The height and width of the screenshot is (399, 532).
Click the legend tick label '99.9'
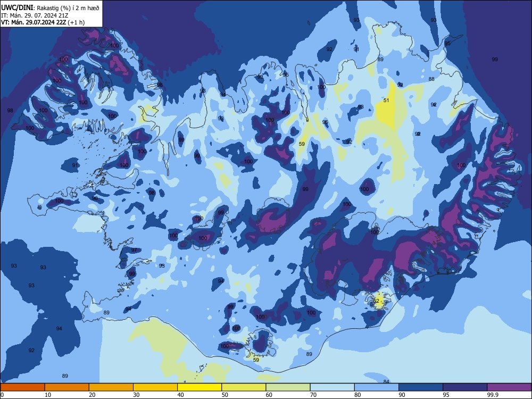493,395
